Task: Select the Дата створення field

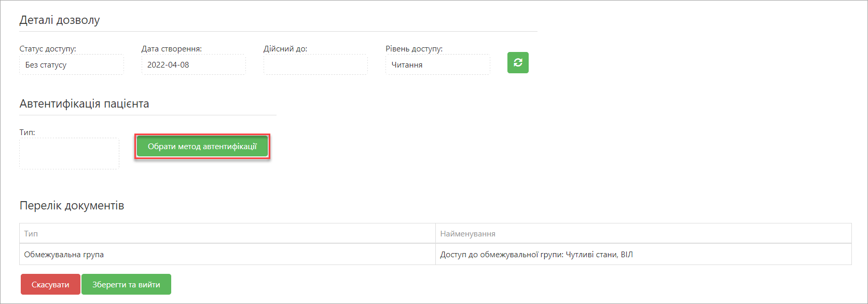Action: (x=194, y=65)
